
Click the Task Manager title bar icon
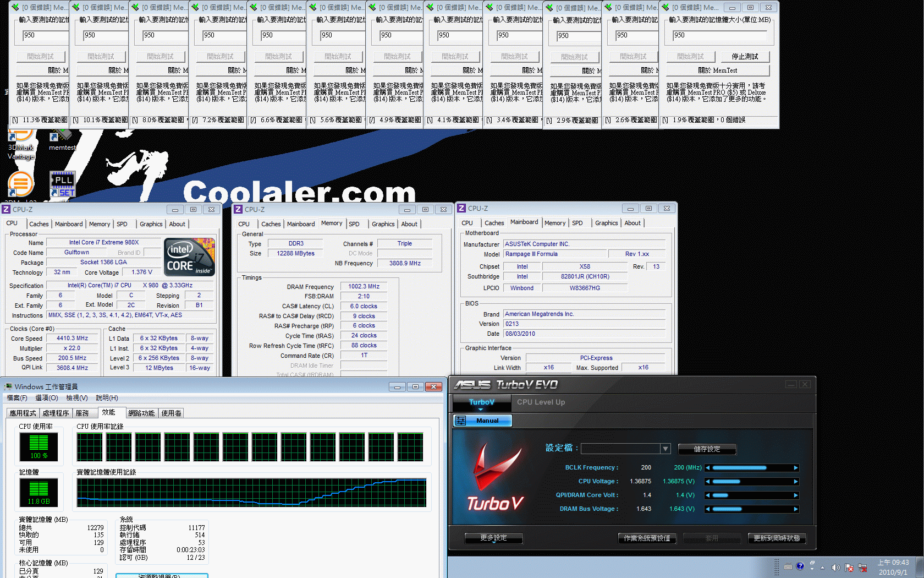[x=8, y=386]
